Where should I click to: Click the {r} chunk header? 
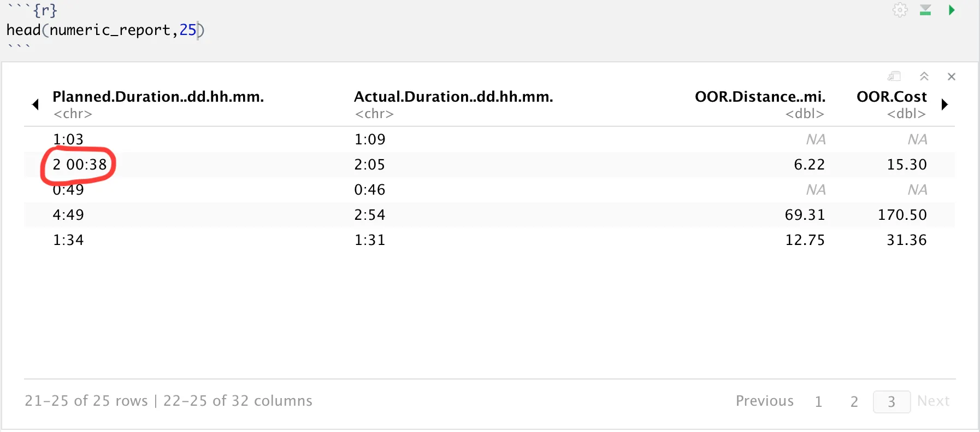[x=33, y=10]
